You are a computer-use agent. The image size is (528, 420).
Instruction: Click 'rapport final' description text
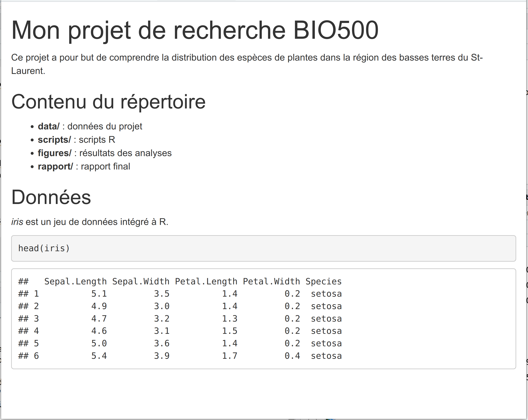(105, 166)
